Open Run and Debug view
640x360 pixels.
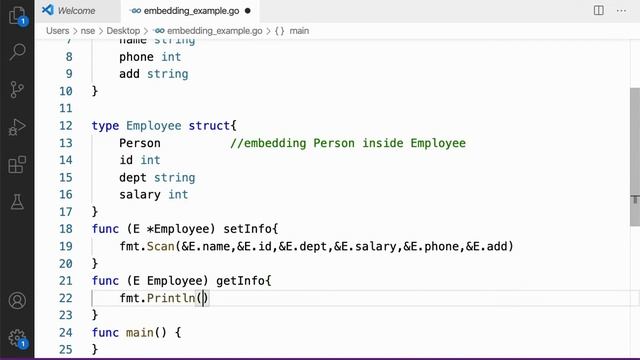click(17, 127)
